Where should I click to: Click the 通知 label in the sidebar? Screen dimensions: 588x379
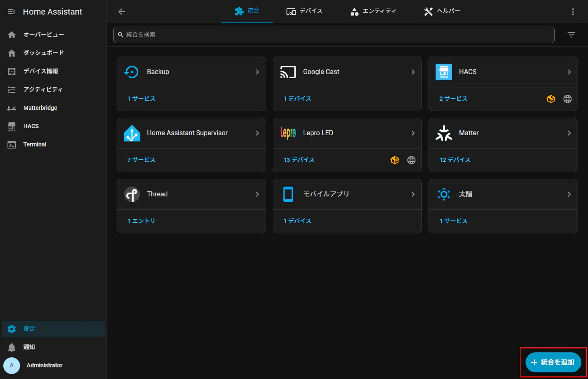tap(29, 347)
